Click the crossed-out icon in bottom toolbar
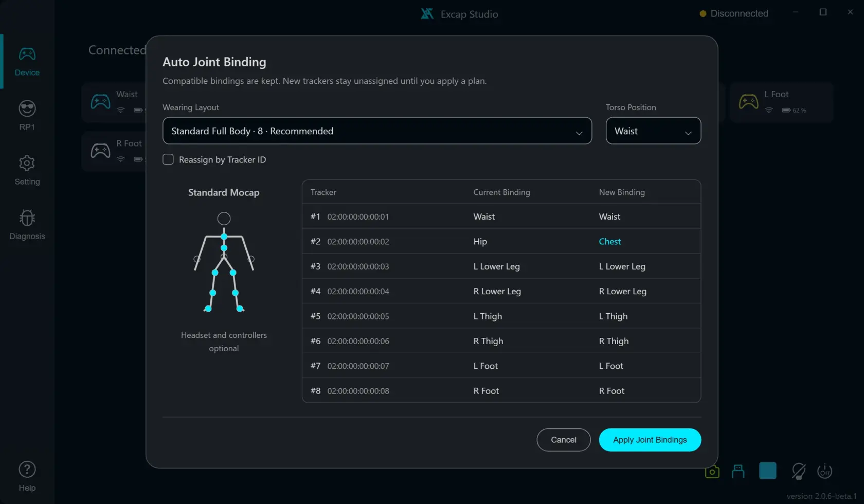 point(798,471)
